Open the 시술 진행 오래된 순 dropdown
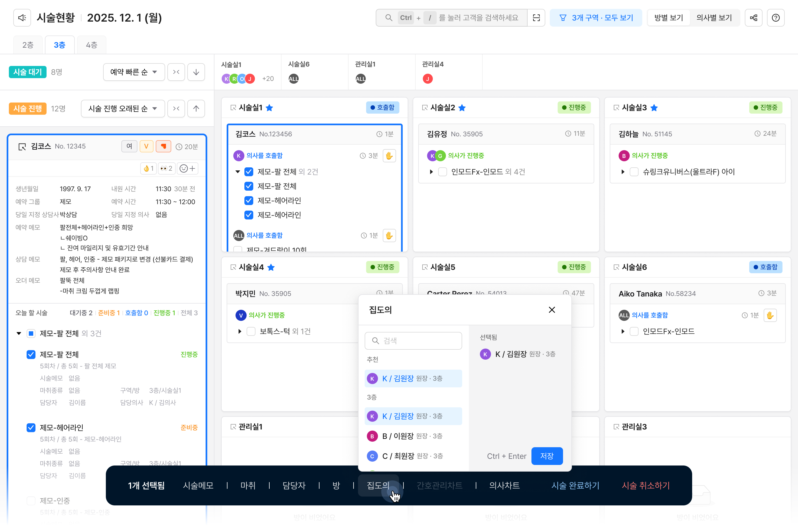The width and height of the screenshot is (798, 532). [123, 109]
